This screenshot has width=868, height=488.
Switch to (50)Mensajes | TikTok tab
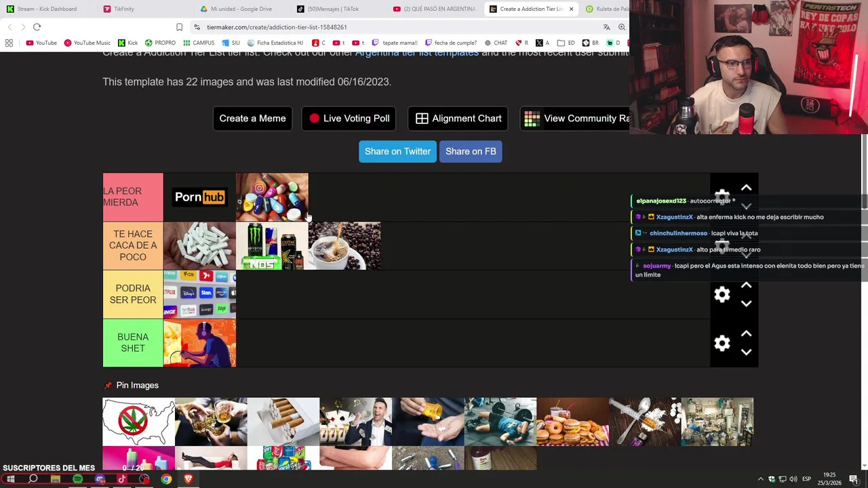(337, 9)
